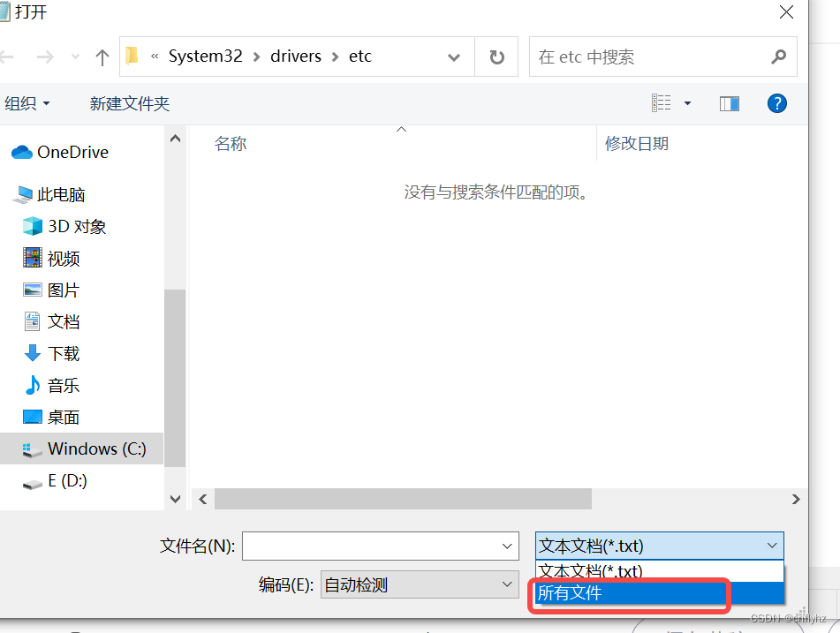The width and height of the screenshot is (840, 633).
Task: Select Windows (C:) drive
Action: pyautogui.click(x=82, y=448)
